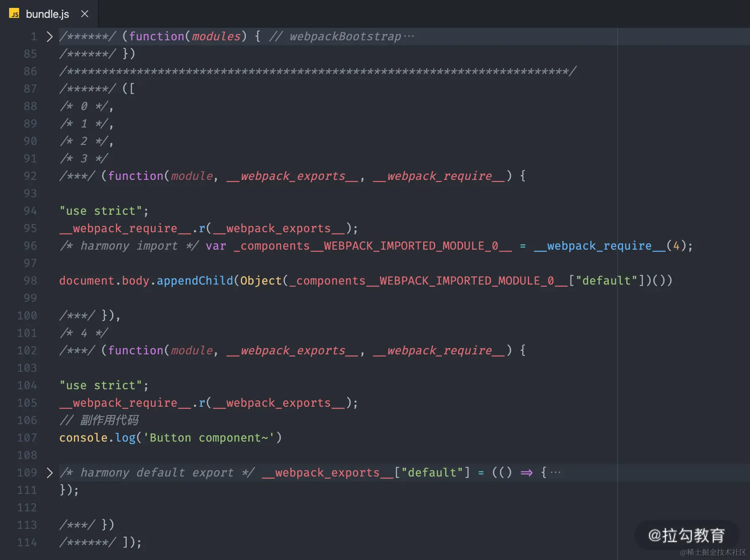Click the '/* 4 */' comment

click(x=83, y=333)
